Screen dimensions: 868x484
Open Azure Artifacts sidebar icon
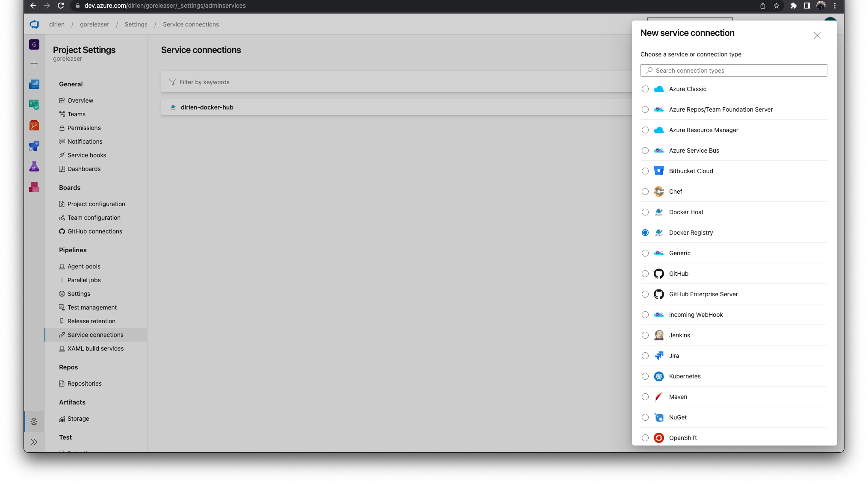(x=34, y=187)
